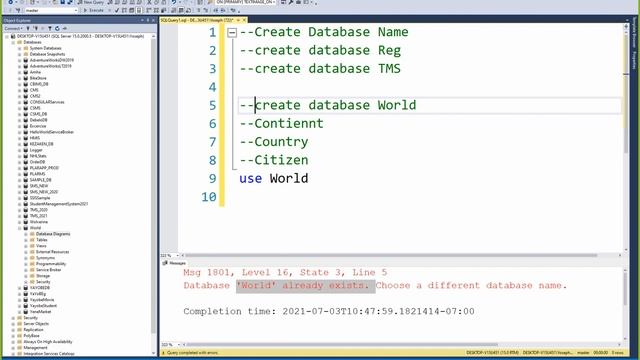Viewport: 640px width, 360px height.
Task: Click the Execute query button
Action: point(93,10)
